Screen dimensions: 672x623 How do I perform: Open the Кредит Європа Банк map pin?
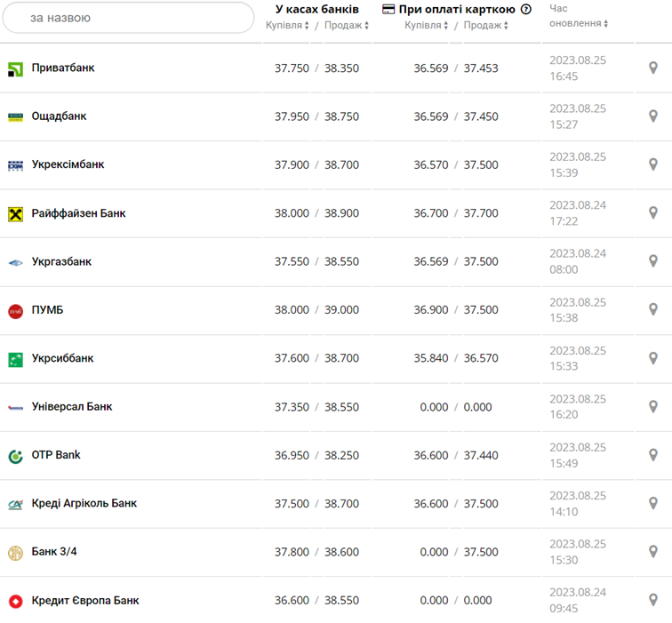652,600
